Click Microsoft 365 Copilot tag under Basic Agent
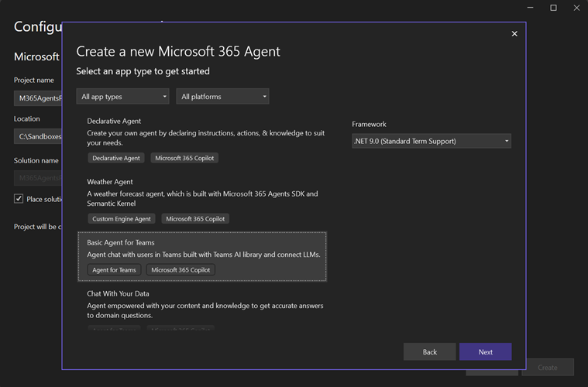This screenshot has width=588, height=387. 181,270
